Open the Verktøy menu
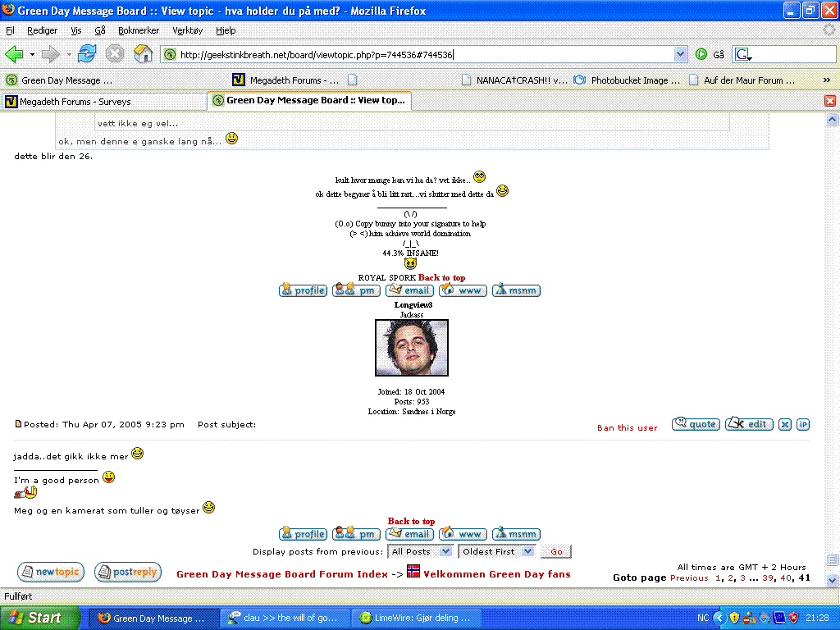Image resolution: width=840 pixels, height=630 pixels. [x=188, y=30]
